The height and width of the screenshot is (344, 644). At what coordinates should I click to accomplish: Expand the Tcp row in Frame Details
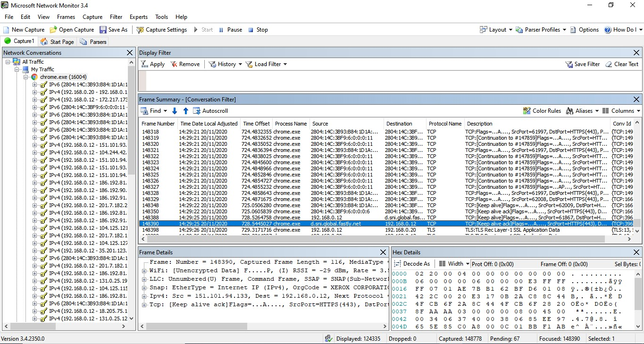[144, 305]
